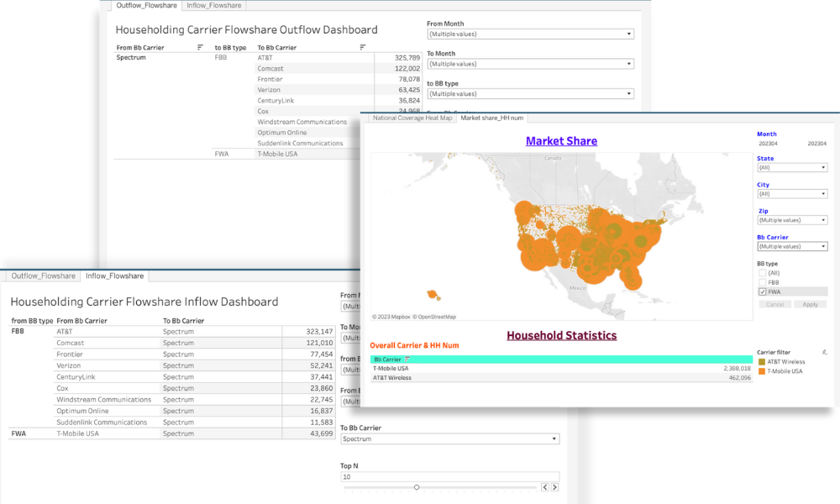Click the Mapbox attribution link
The width and height of the screenshot is (840, 504).
coord(391,317)
